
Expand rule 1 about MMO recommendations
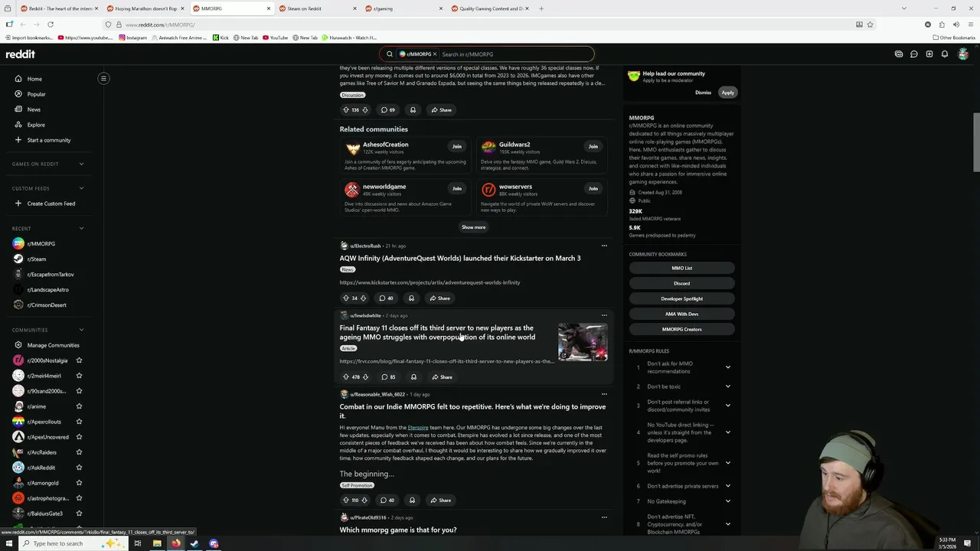(x=727, y=367)
